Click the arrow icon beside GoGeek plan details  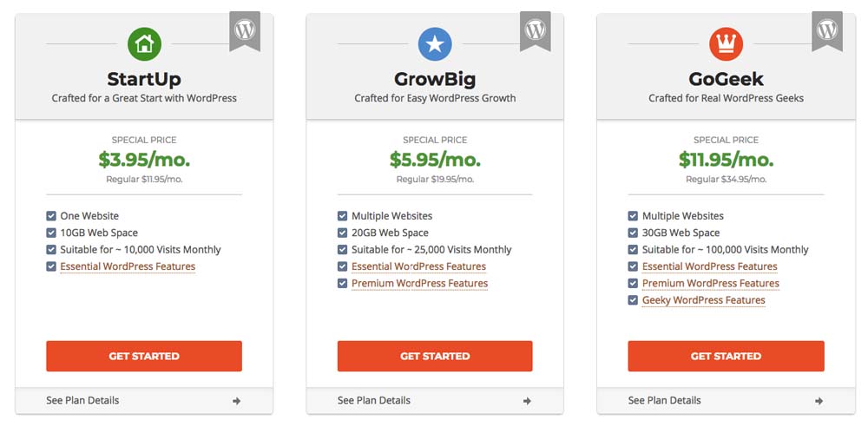click(x=819, y=401)
